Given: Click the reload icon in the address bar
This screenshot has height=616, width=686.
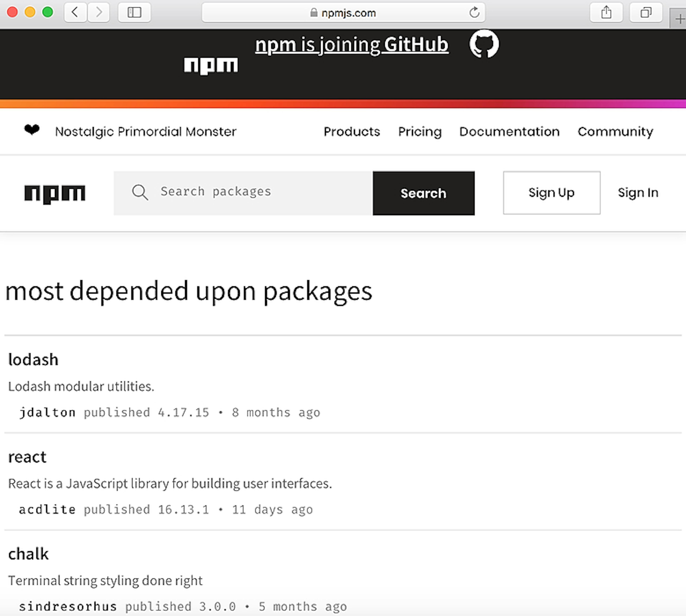Looking at the screenshot, I should 475,13.
